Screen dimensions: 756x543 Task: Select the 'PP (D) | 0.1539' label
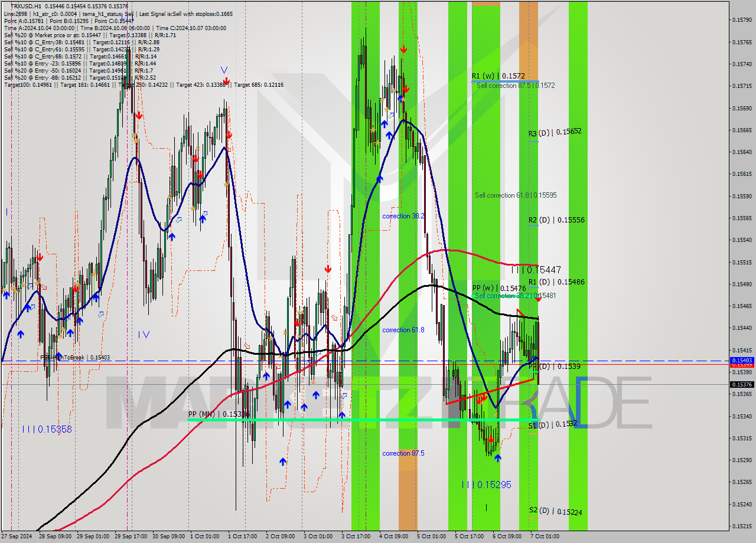click(x=554, y=367)
